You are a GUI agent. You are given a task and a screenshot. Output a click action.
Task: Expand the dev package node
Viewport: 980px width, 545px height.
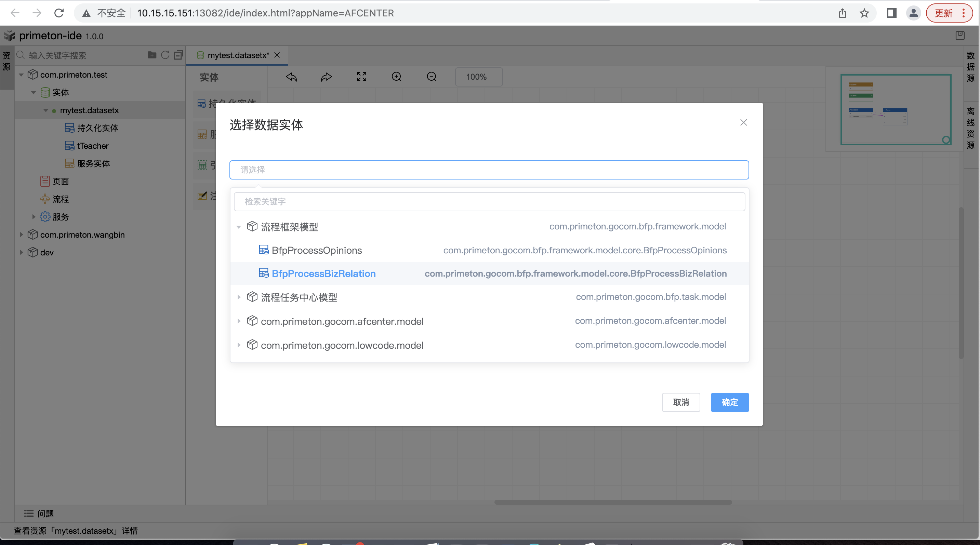pyautogui.click(x=21, y=252)
